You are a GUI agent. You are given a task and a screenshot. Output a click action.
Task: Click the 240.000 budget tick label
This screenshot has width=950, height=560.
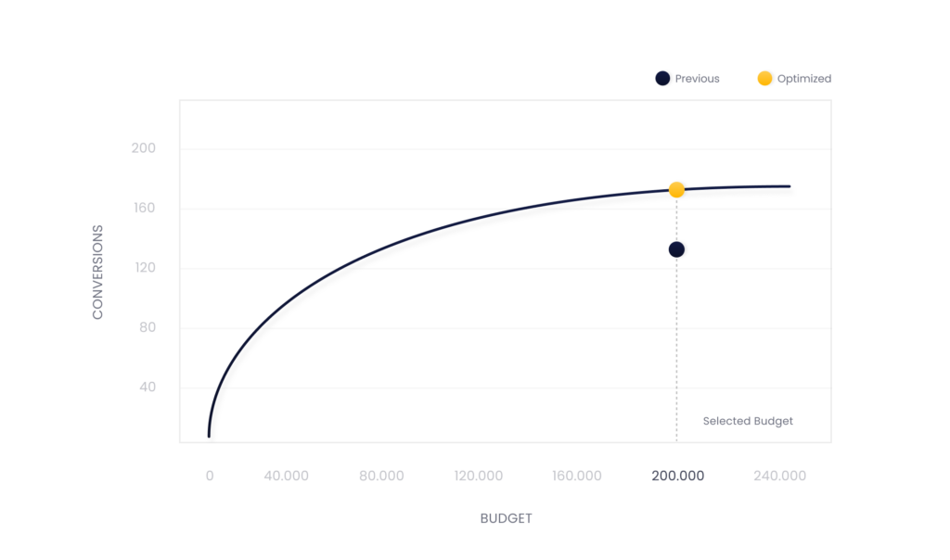coord(779,476)
